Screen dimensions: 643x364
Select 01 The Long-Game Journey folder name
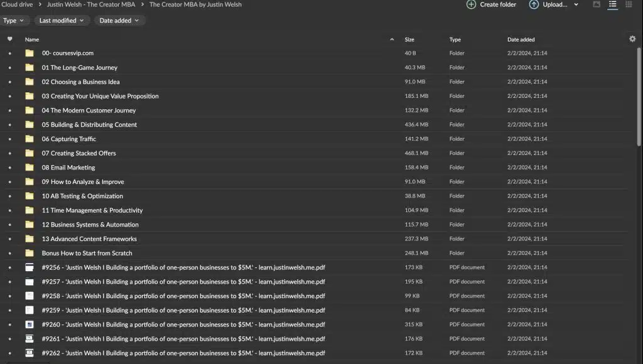click(80, 67)
